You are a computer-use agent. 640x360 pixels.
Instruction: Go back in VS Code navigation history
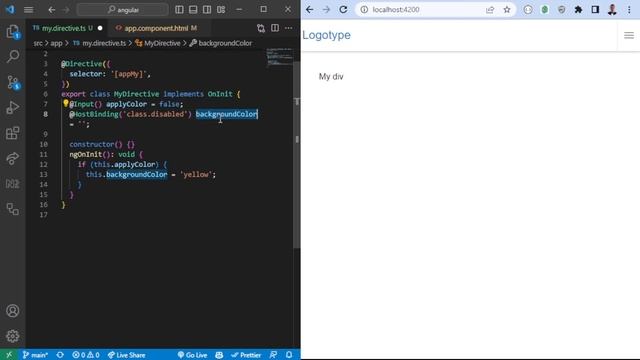pos(51,9)
